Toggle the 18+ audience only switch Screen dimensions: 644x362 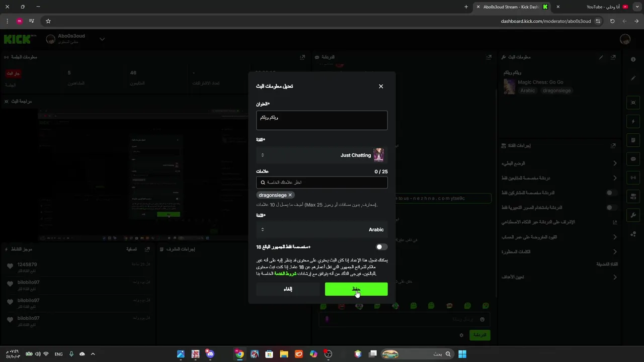(381, 247)
